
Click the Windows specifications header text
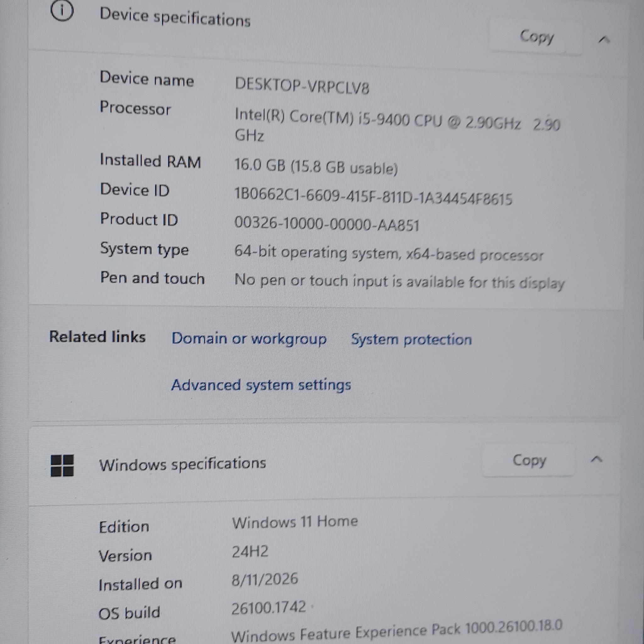(182, 464)
